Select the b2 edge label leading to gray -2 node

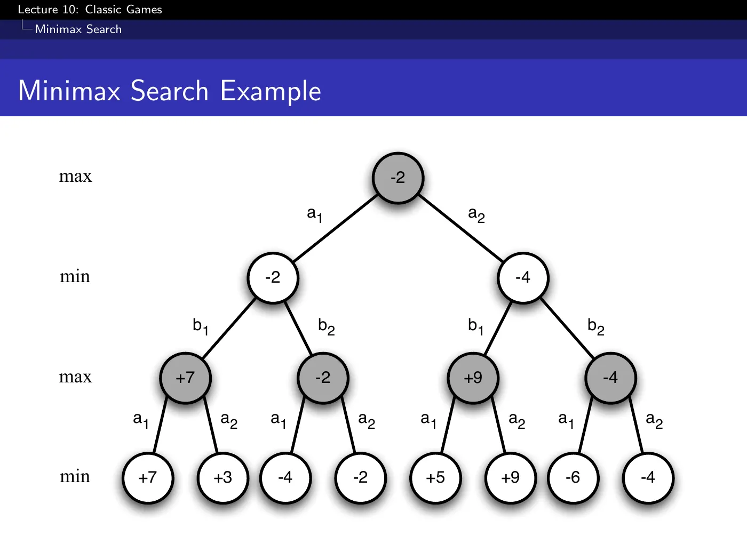(327, 326)
